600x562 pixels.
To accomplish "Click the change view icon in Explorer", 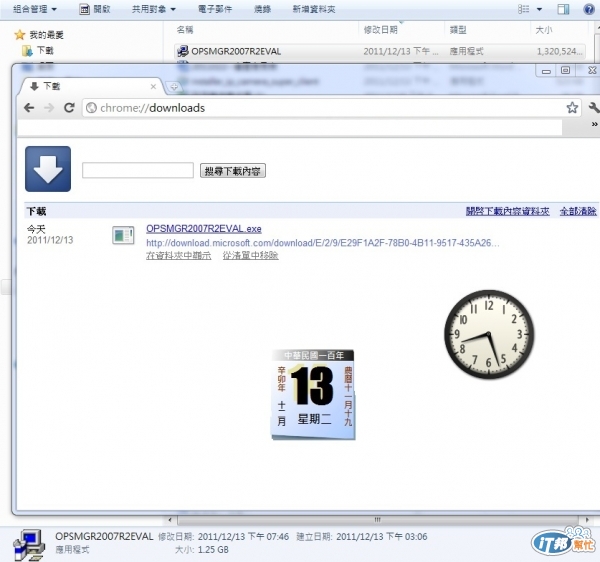I will point(523,9).
